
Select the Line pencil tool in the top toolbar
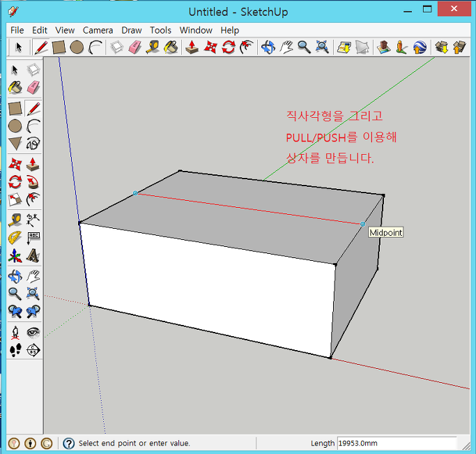click(41, 47)
